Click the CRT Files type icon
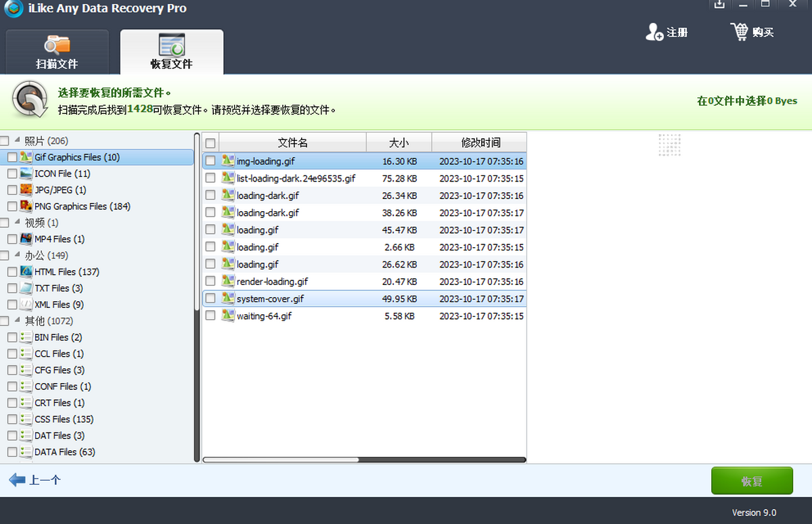 26,403
